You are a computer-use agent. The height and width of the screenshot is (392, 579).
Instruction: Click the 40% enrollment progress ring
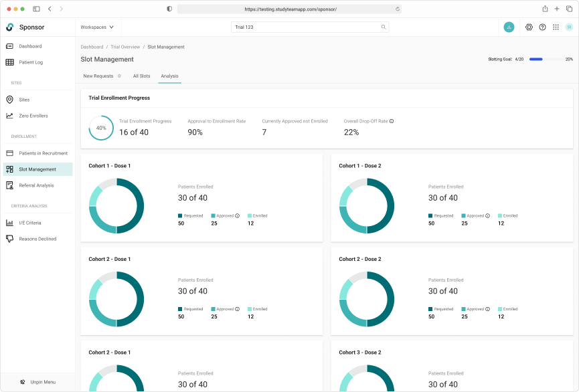click(x=101, y=128)
